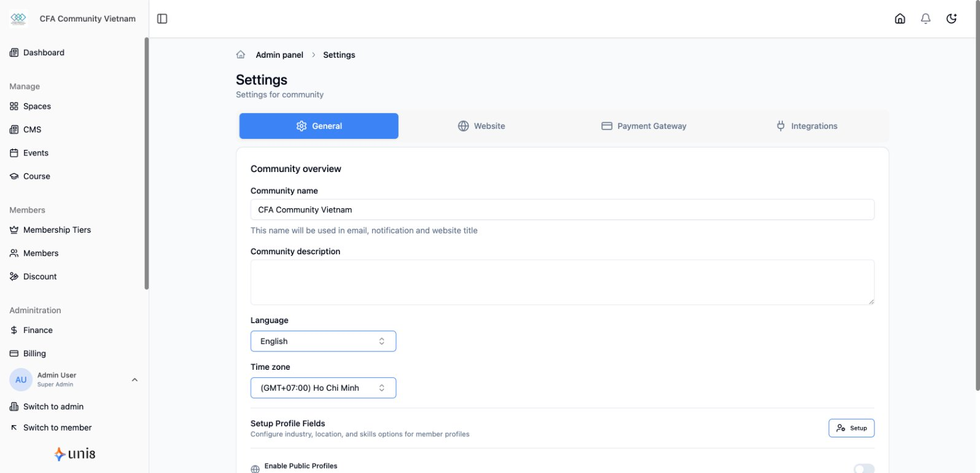The width and height of the screenshot is (980, 473).
Task: Click the Spaces grid icon
Action: pos(14,106)
